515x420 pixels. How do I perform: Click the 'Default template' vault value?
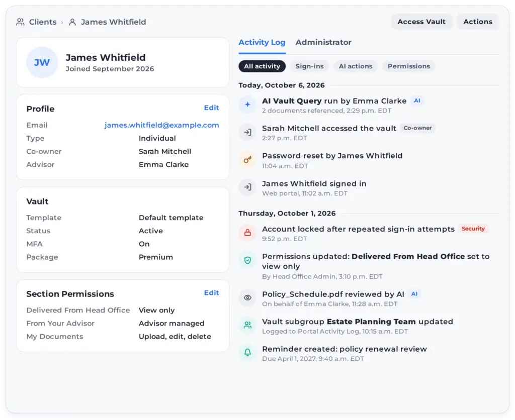[171, 218]
